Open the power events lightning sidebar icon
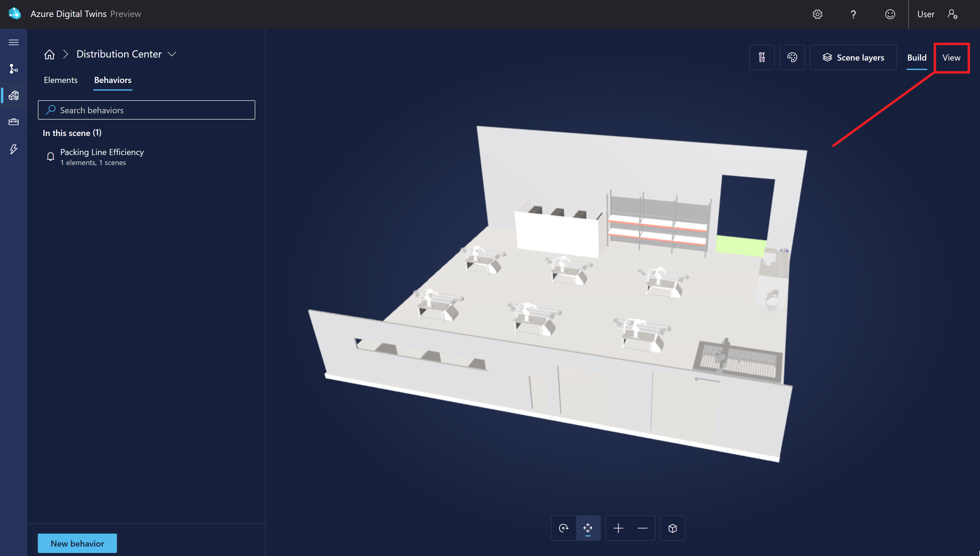Screen dimensions: 980x556 click(13, 149)
